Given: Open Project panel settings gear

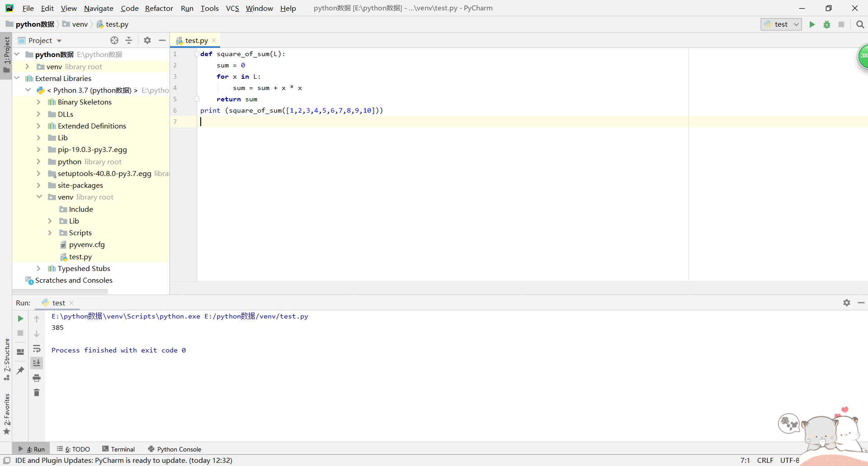Looking at the screenshot, I should coord(147,40).
